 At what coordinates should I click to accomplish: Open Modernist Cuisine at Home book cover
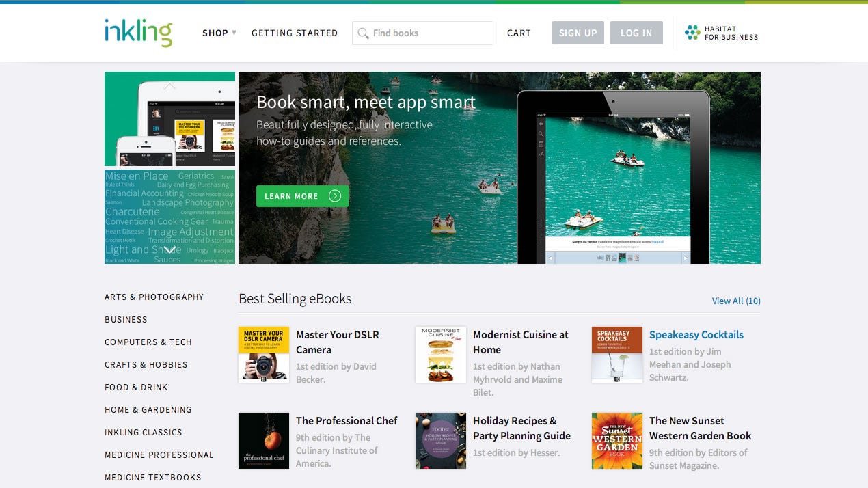click(441, 355)
